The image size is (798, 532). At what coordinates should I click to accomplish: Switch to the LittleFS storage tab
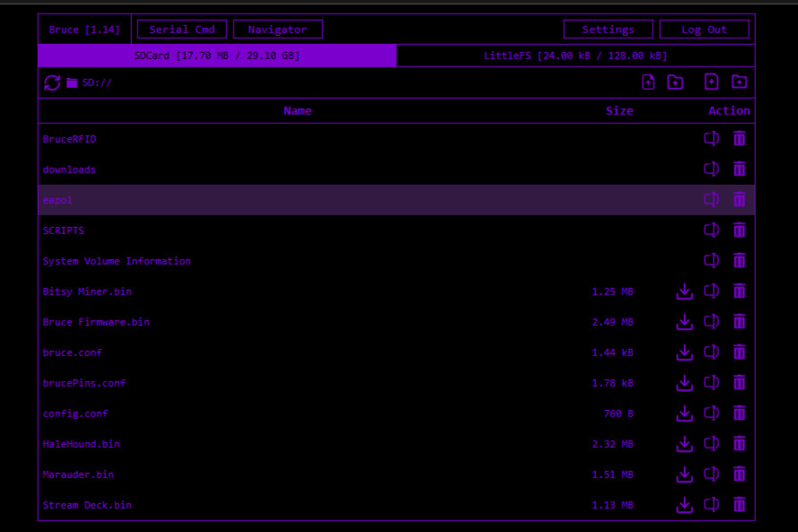(575, 56)
